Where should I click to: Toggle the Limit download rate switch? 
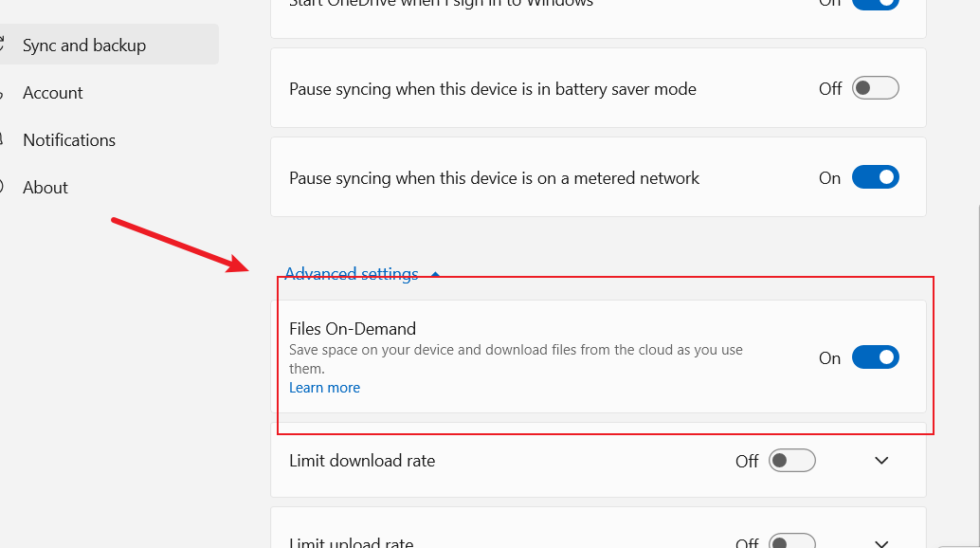coord(792,461)
